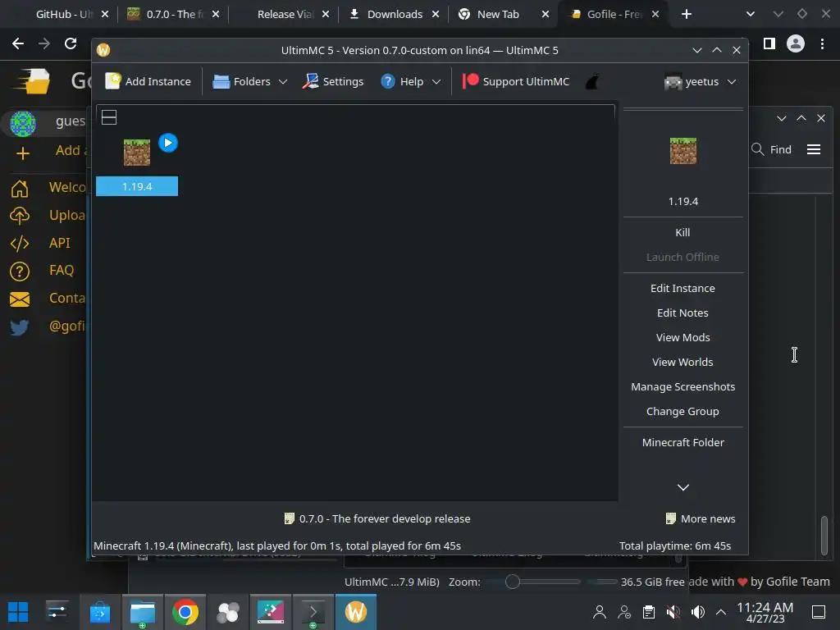Click the black cat icon in toolbar
This screenshot has width=840, height=630.
point(592,82)
